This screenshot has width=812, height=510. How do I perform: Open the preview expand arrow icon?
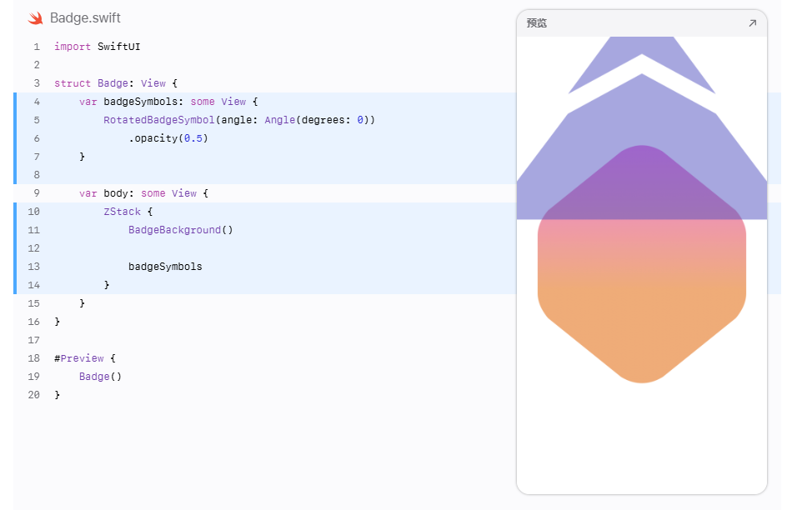coord(753,23)
